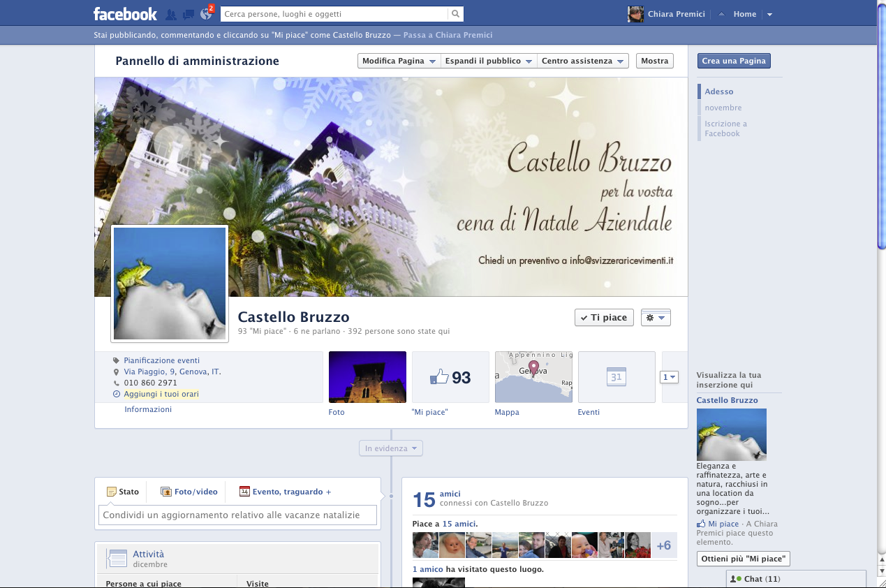
Task: Open the thumbs-up 93 likes tile
Action: tap(450, 377)
